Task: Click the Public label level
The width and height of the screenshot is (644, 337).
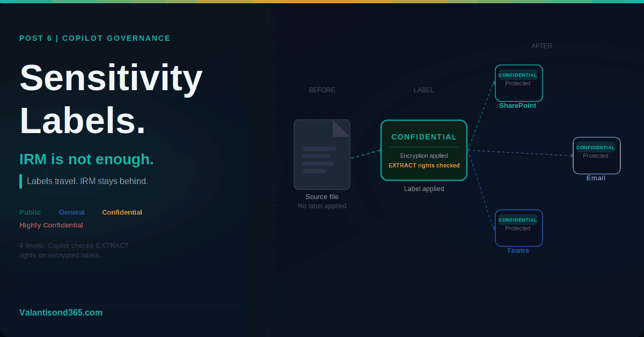Action: pos(30,213)
